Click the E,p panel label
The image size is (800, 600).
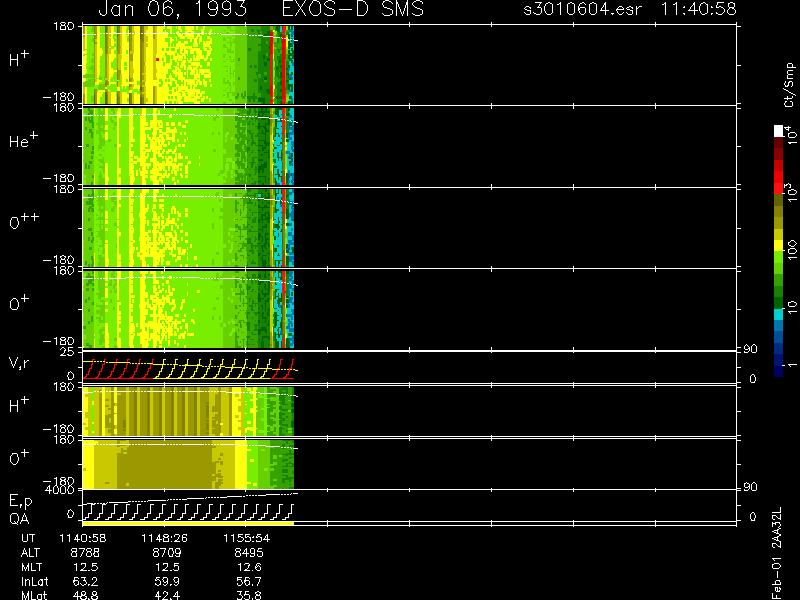pos(20,502)
